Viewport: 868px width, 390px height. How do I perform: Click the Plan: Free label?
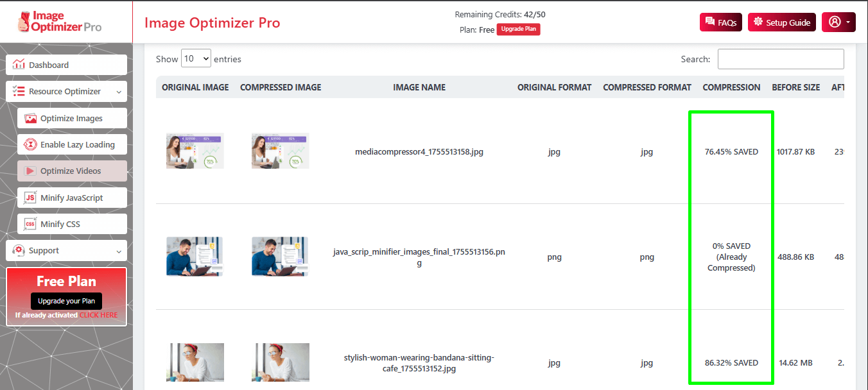478,30
